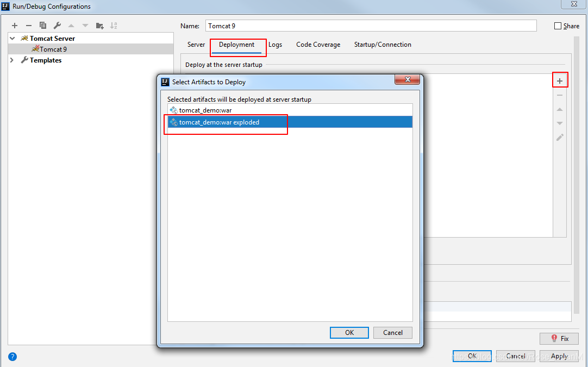588x367 pixels.
Task: Create new folder icon in left toolbar
Action: coord(100,26)
